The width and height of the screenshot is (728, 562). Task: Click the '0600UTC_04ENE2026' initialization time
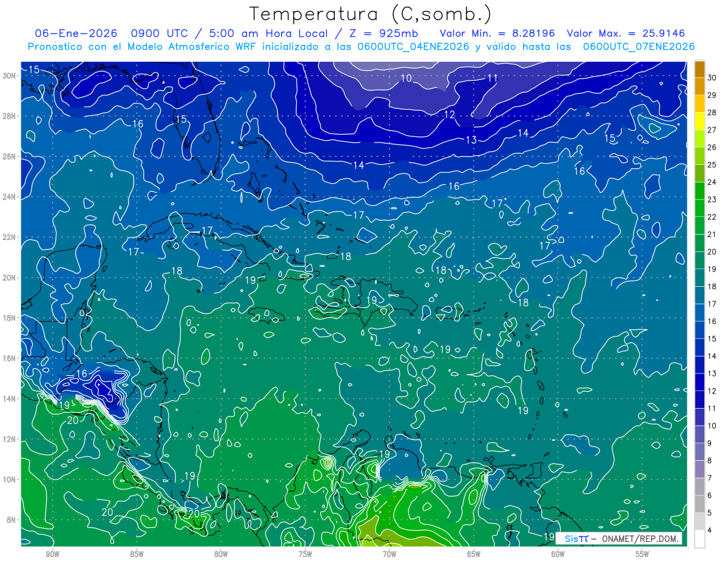tap(414, 47)
